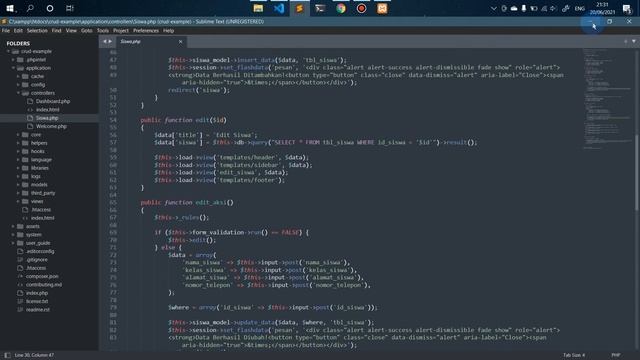Switch ENG input language indicator
This screenshot has height=360, width=640.
pyautogui.click(x=580, y=8)
